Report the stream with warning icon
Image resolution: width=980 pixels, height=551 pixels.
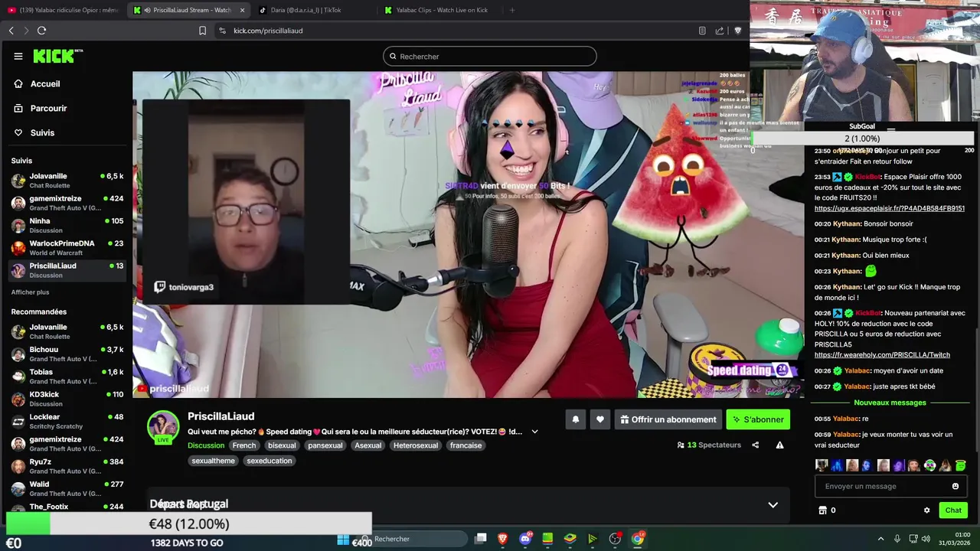click(x=779, y=445)
